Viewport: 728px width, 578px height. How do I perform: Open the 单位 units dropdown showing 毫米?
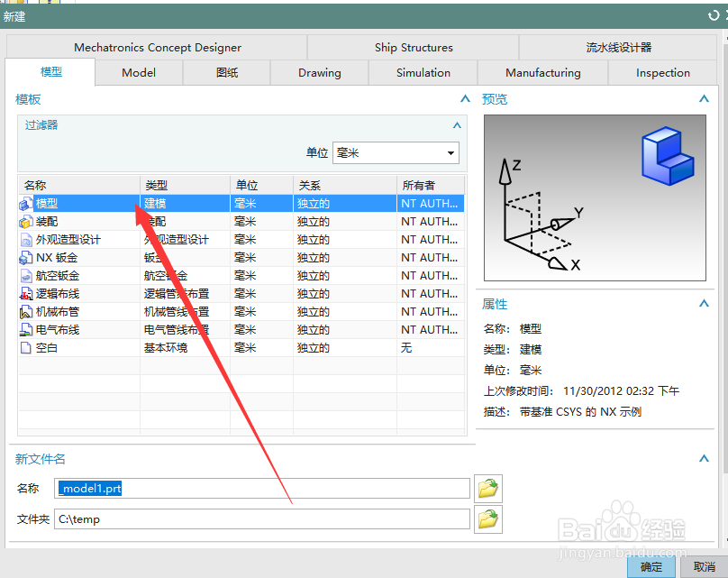click(451, 152)
